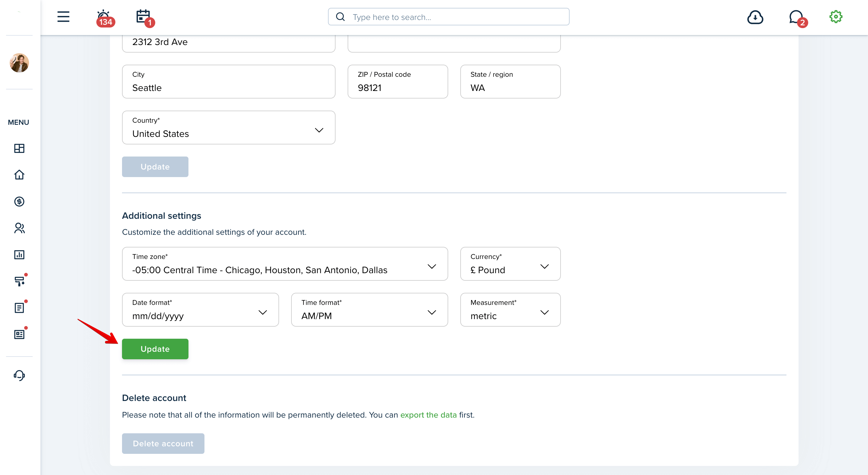Click the empty second address field
Viewport: 868px width, 475px height.
pos(454,44)
